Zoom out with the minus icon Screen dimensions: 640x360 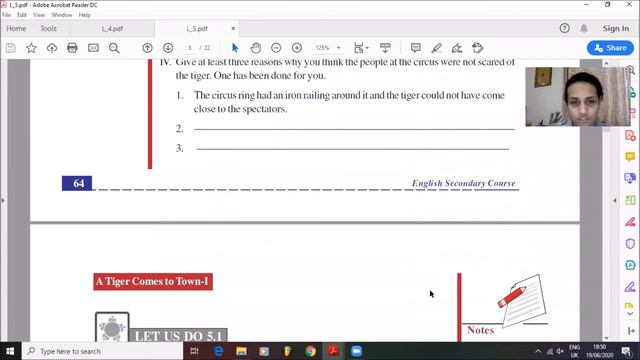click(x=276, y=48)
